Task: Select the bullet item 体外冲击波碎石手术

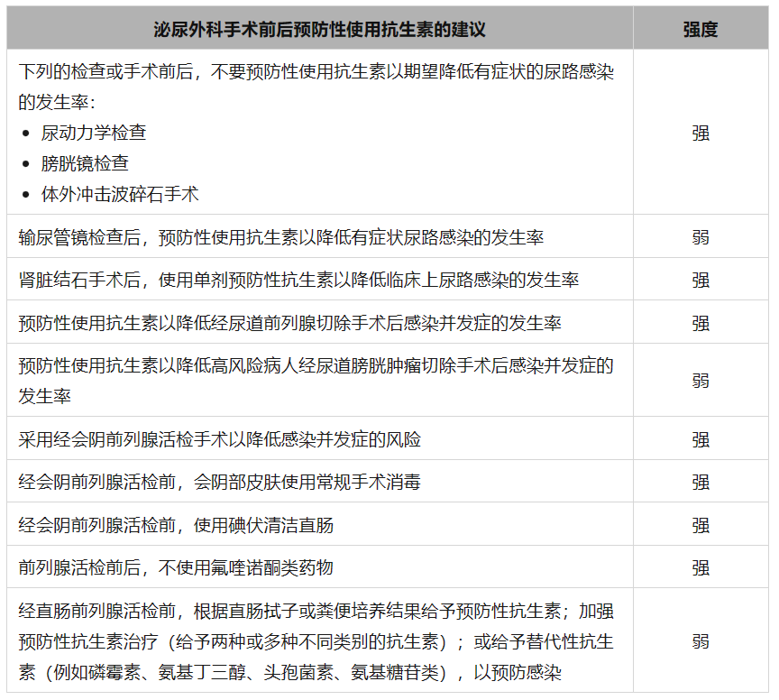Action: 120,194
